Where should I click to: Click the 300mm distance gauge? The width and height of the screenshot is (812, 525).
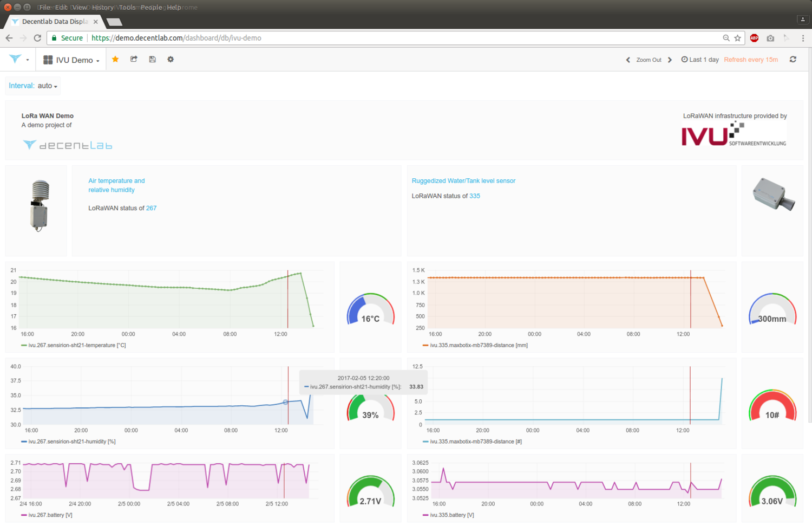point(772,309)
